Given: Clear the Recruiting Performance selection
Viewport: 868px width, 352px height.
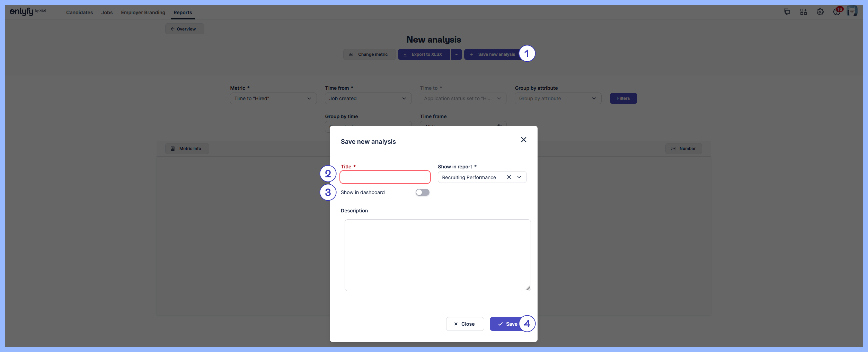Looking at the screenshot, I should (x=509, y=177).
